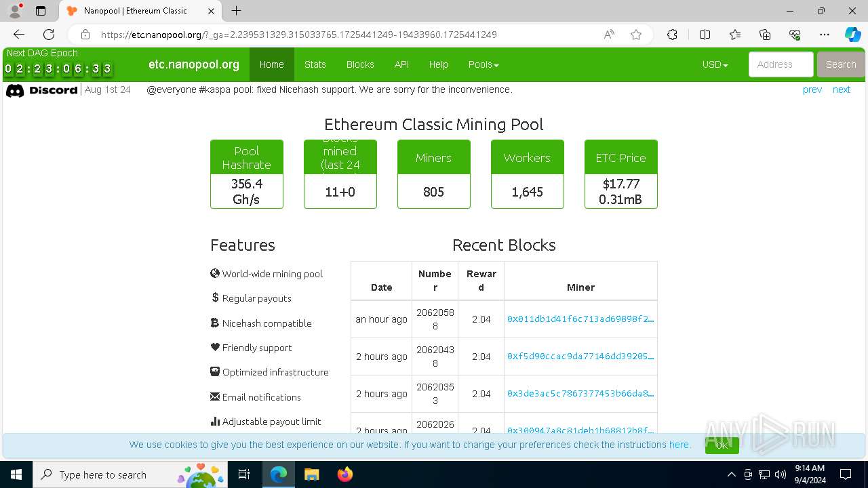Open the Help page
This screenshot has width=868, height=488.
(438, 64)
